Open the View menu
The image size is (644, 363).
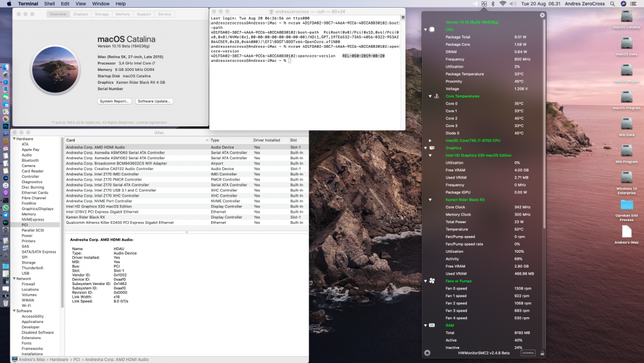click(x=80, y=4)
